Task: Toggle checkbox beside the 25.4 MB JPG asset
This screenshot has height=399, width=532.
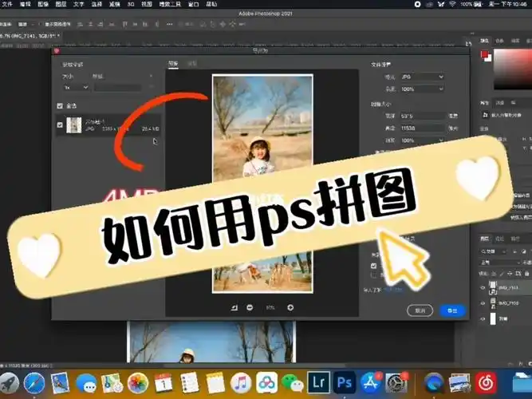Action: click(60, 125)
